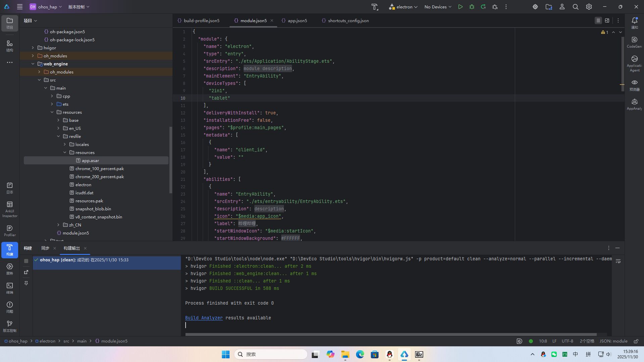This screenshot has width=644, height=362.
Task: Toggle the read-only lock icon in status bar
Action: click(636, 341)
